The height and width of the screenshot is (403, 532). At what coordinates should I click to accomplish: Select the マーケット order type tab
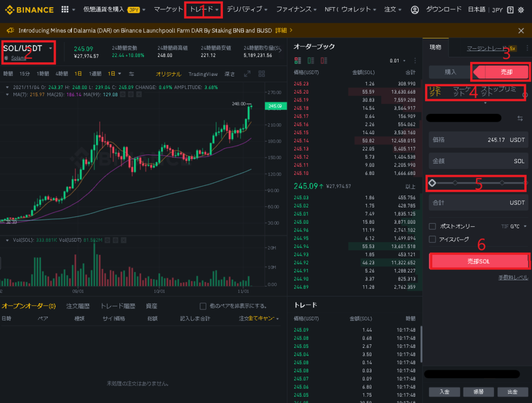pyautogui.click(x=462, y=92)
